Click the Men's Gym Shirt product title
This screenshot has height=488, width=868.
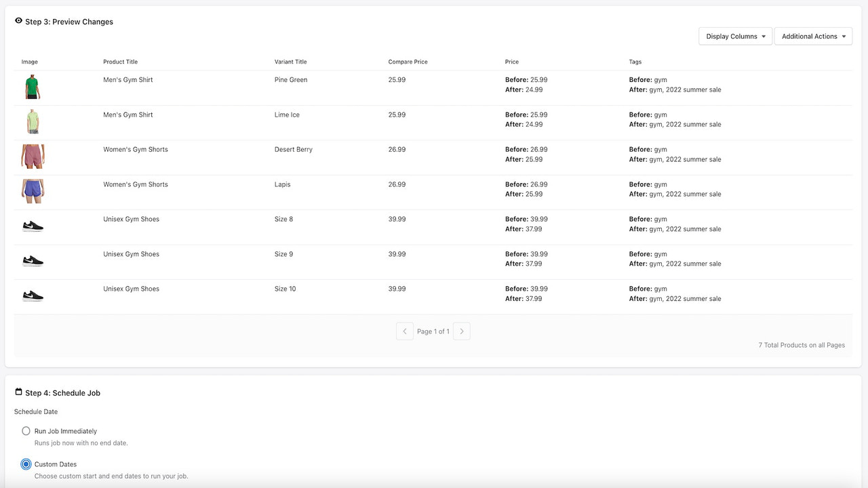127,79
